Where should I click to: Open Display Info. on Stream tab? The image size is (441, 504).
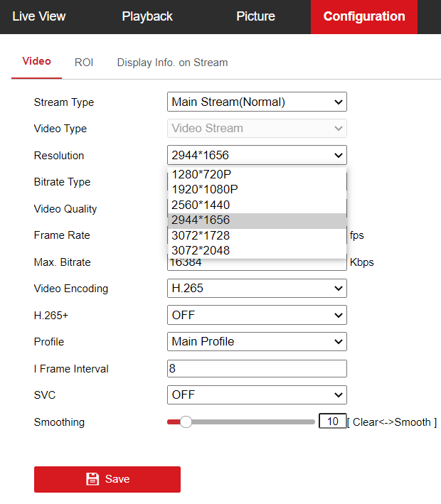pyautogui.click(x=172, y=63)
